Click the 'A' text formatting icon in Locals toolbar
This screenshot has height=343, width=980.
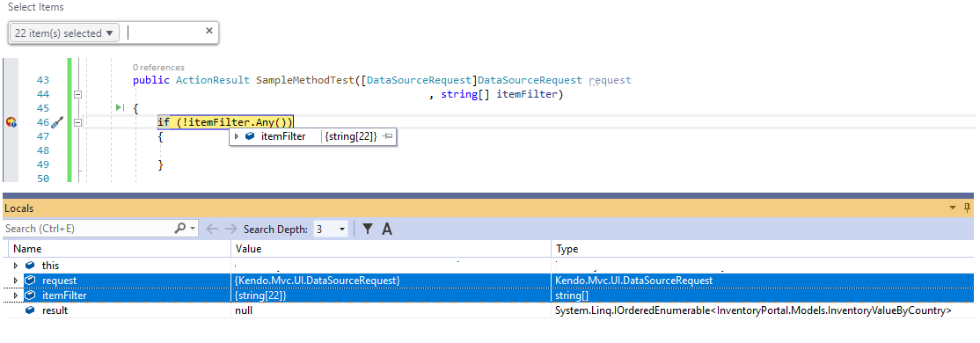[387, 230]
